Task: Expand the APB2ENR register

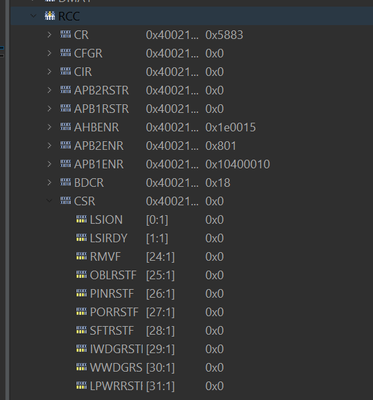Action: point(49,145)
